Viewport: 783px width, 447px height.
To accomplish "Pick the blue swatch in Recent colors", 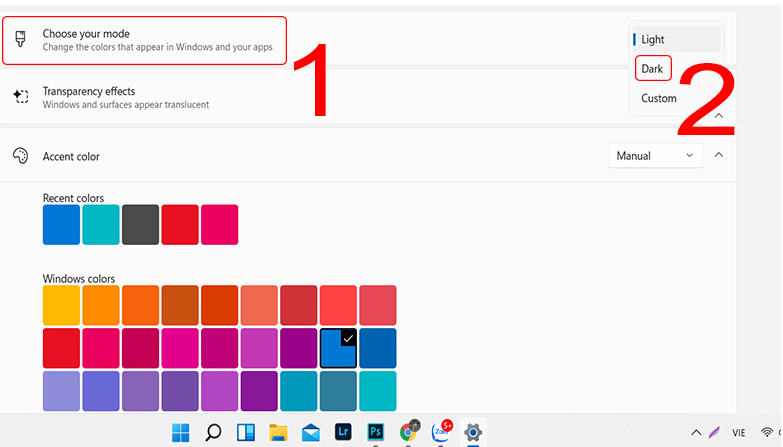I will point(61,225).
